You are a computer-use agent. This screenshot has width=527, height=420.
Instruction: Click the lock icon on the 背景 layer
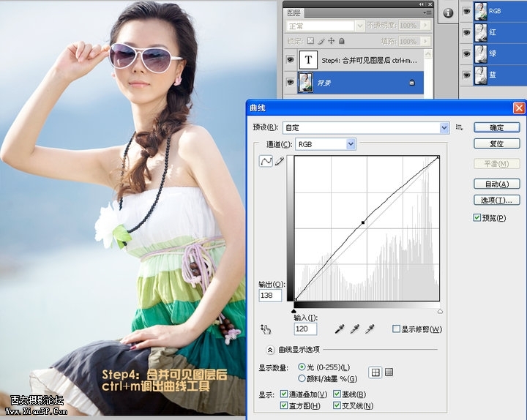coord(412,83)
